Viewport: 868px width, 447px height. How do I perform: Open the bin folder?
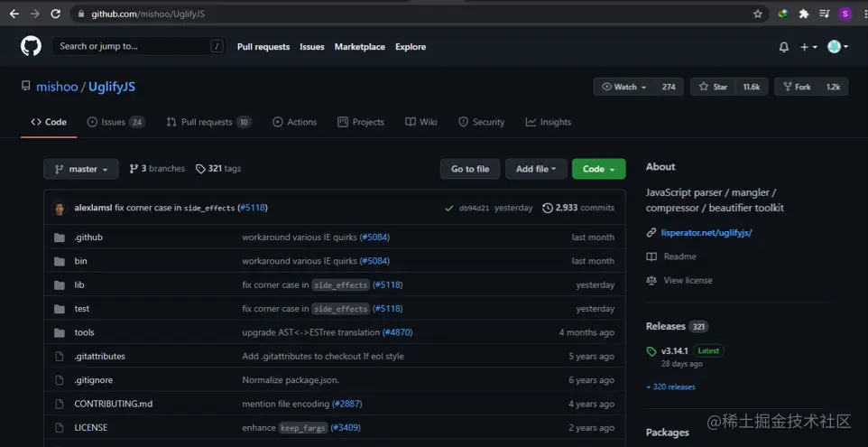point(81,261)
